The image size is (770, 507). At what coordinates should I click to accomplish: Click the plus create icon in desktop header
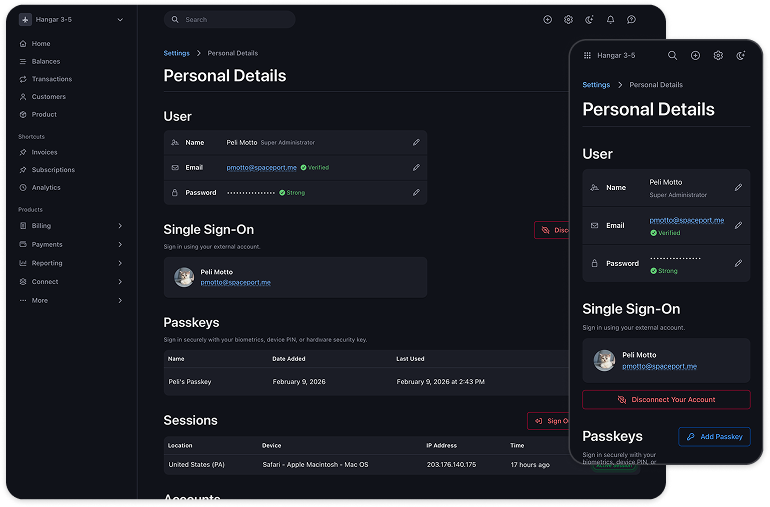pyautogui.click(x=548, y=20)
